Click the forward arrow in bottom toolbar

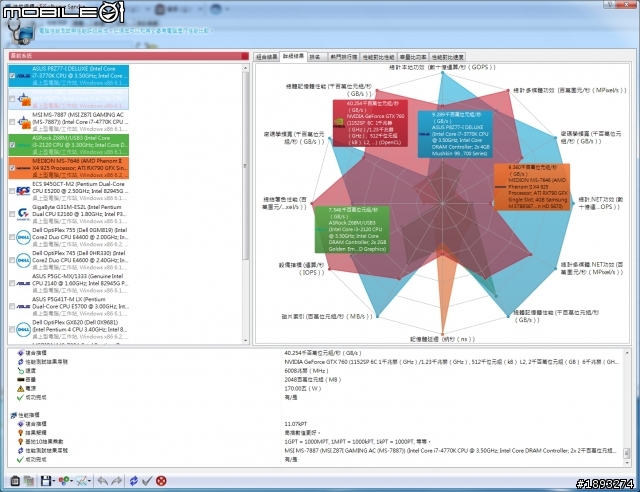(116, 481)
